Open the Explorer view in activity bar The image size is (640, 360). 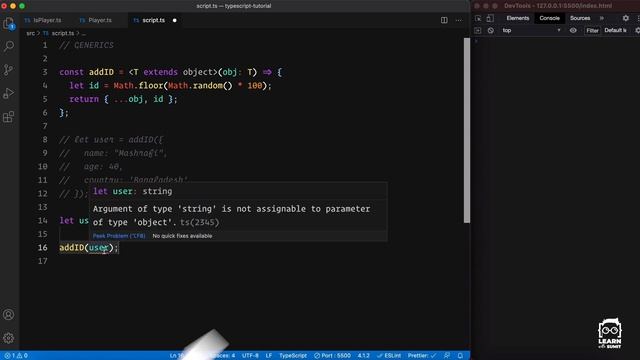(x=9, y=23)
